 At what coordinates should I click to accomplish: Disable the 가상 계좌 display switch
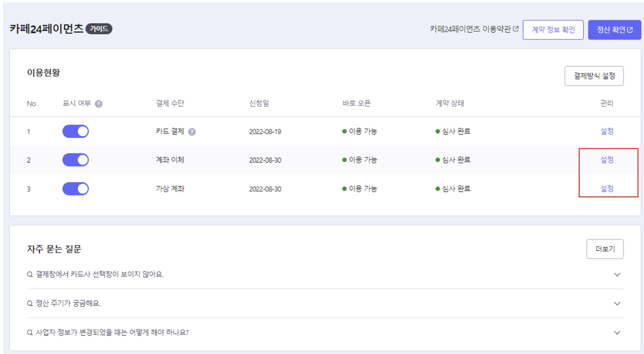76,189
